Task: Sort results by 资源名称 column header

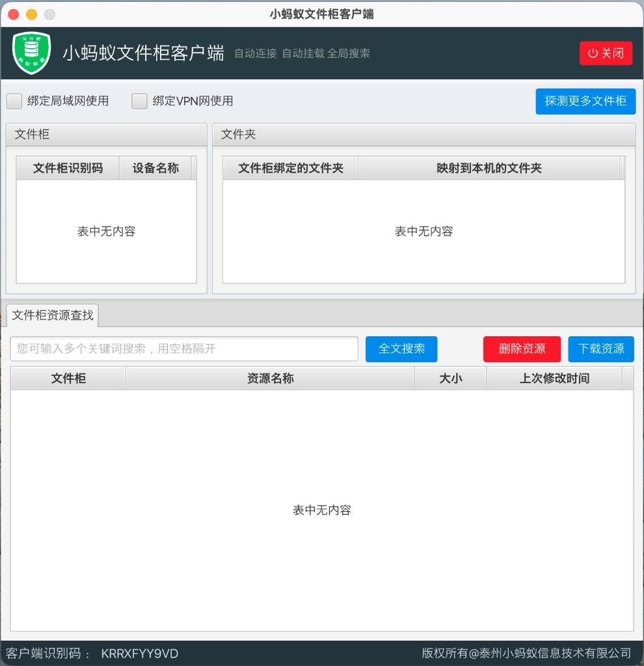Action: pos(270,378)
